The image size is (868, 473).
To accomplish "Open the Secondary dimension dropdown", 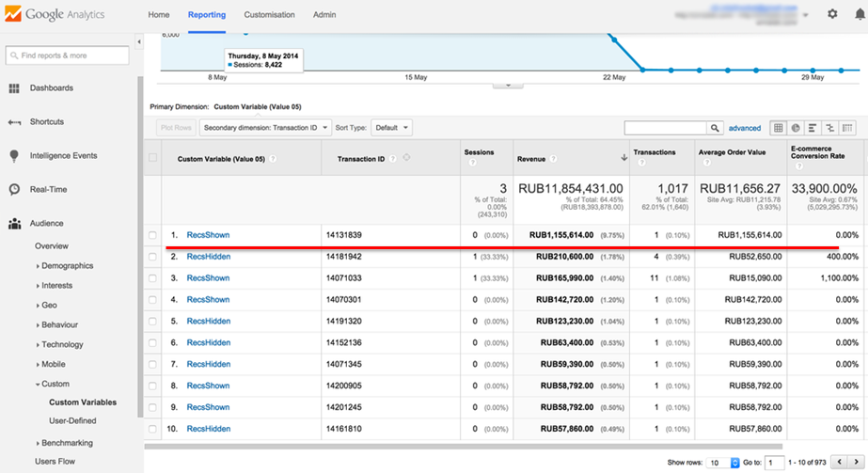I will pyautogui.click(x=266, y=128).
